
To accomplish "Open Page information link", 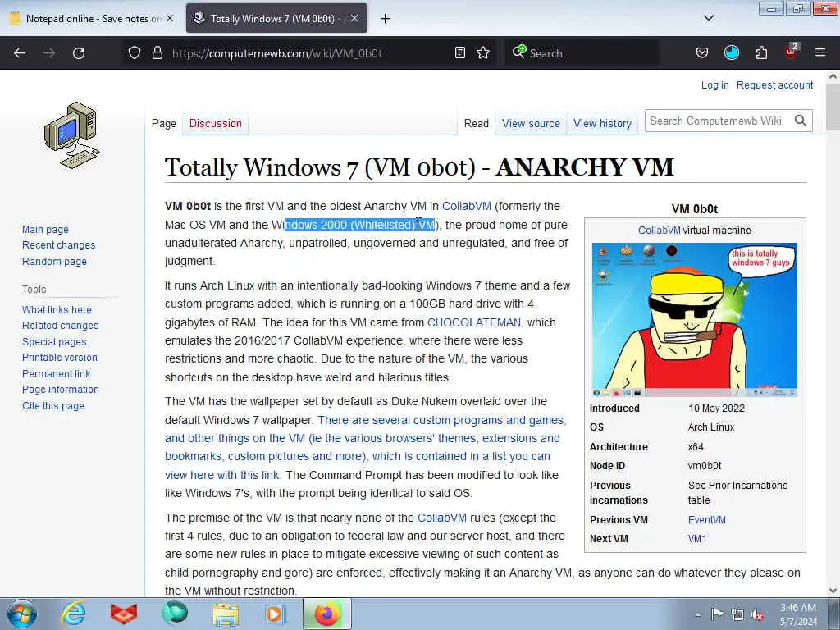I will point(61,390).
